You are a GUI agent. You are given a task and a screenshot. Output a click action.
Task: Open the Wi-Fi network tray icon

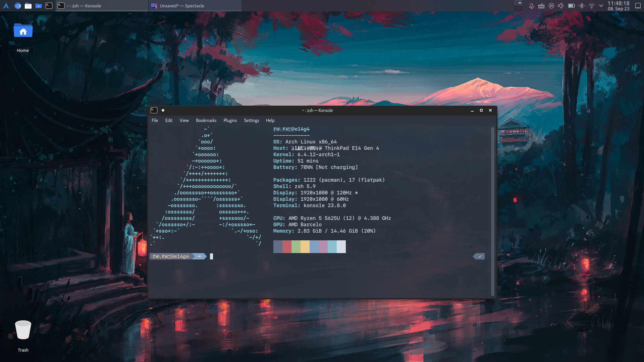coord(592,6)
